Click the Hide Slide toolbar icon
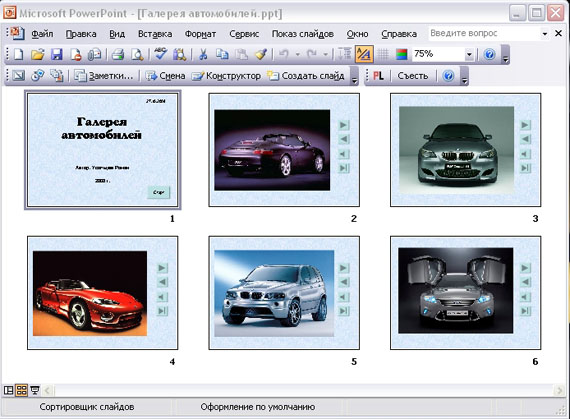 click(18, 76)
